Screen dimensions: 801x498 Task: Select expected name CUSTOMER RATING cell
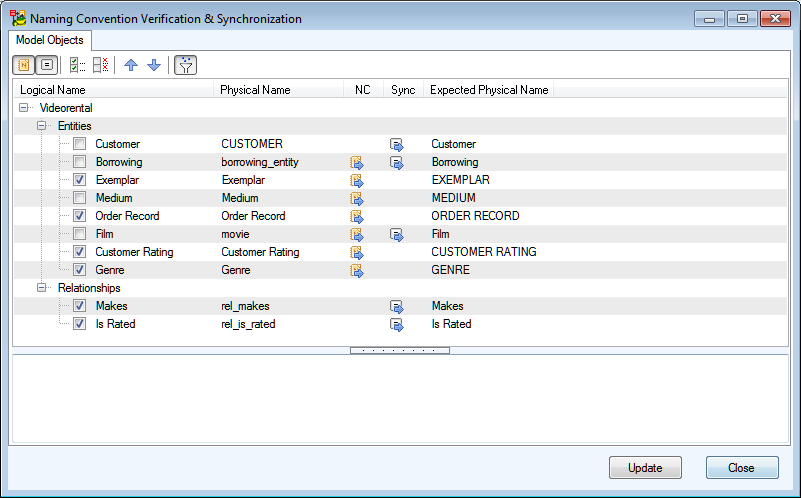pos(484,252)
